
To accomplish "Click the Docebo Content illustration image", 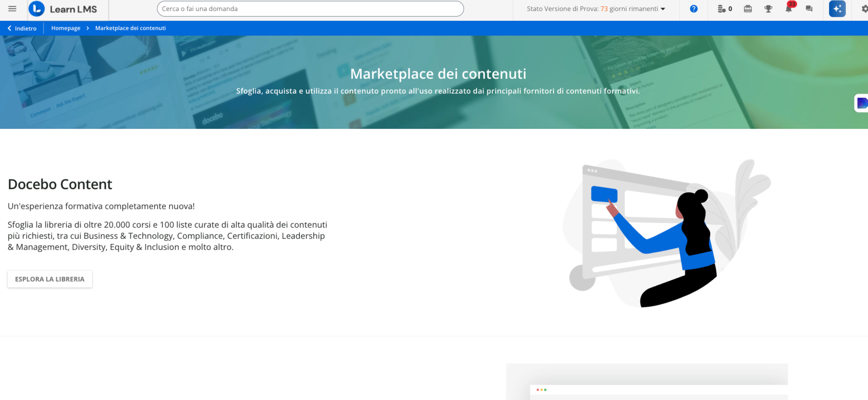I will click(x=667, y=233).
